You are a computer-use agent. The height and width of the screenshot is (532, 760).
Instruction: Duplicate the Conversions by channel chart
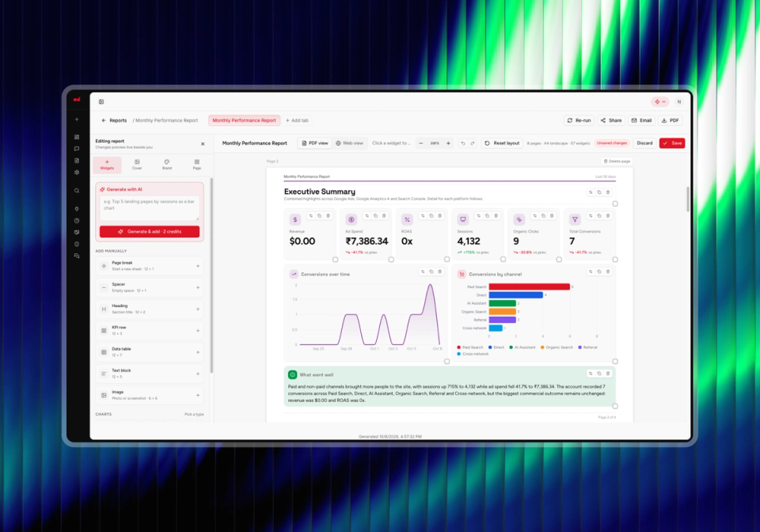(599, 272)
